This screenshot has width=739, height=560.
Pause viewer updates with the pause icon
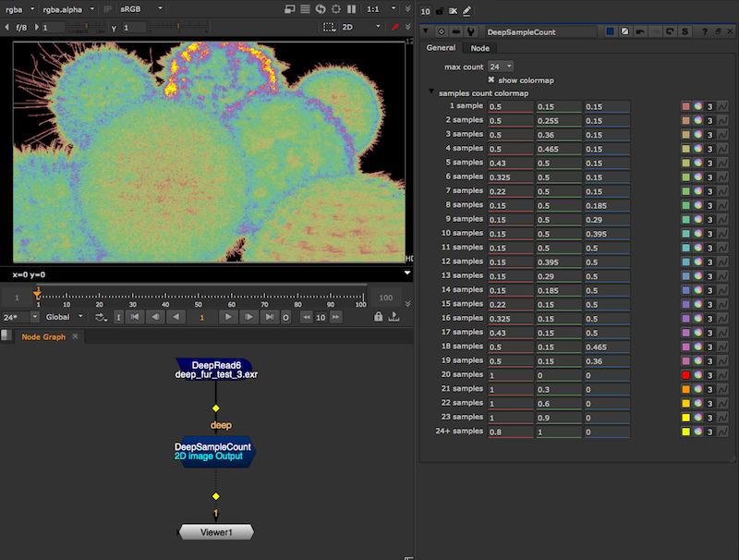tap(350, 8)
